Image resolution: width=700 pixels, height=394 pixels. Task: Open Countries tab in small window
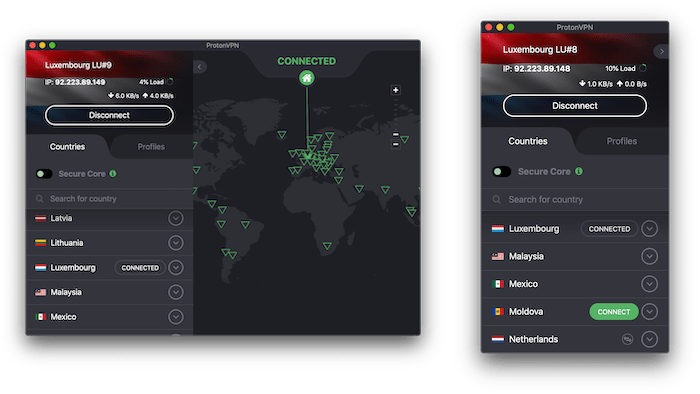528,141
